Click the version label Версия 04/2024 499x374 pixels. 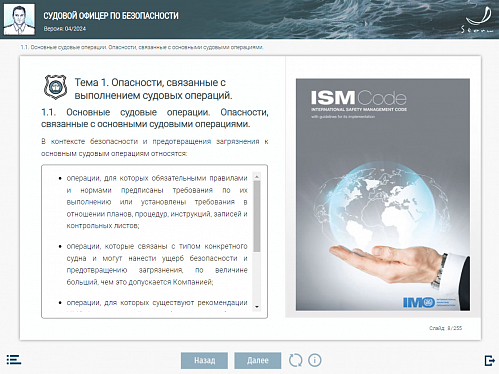65,29
